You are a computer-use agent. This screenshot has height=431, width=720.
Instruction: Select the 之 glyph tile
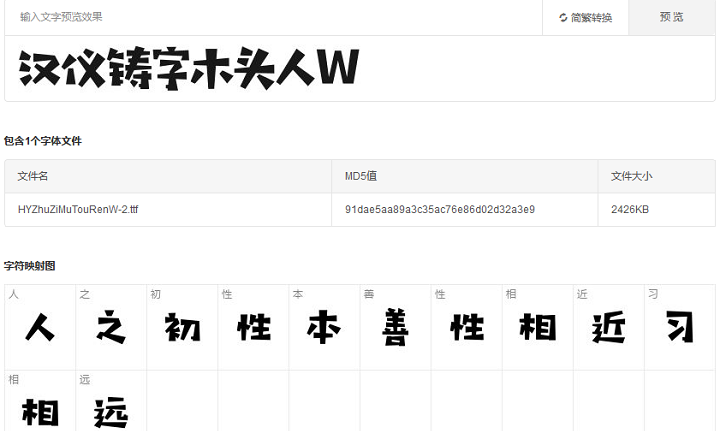111,328
